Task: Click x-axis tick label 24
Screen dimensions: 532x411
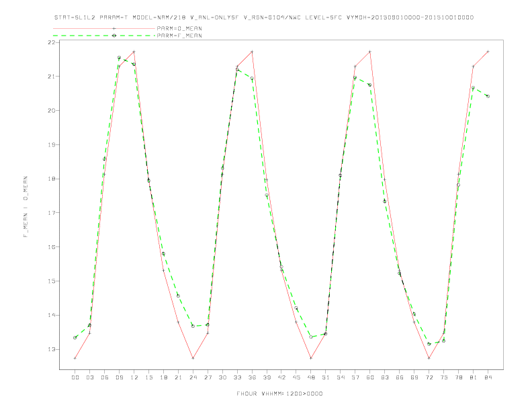Action: click(193, 377)
